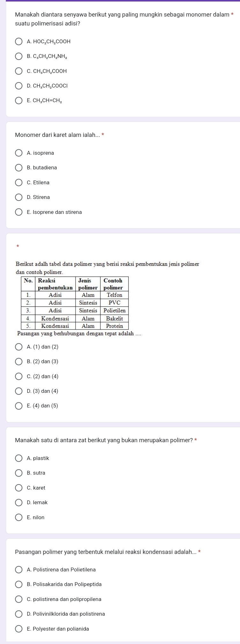The height and width of the screenshot is (644, 240).
Task: Select option A. HOC₂CH₂COOH radio button
Action: coord(19,41)
